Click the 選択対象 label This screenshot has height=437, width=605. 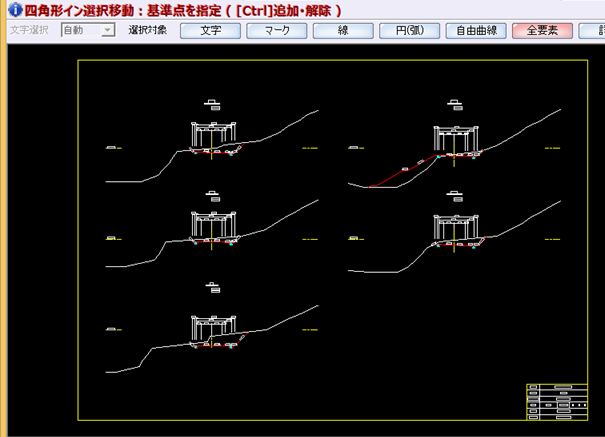(147, 30)
